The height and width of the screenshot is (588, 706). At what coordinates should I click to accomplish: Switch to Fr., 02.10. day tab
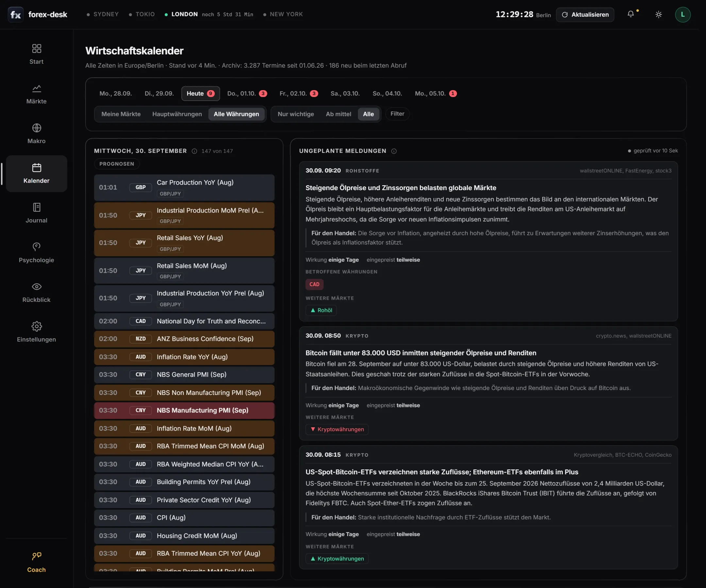click(x=298, y=93)
